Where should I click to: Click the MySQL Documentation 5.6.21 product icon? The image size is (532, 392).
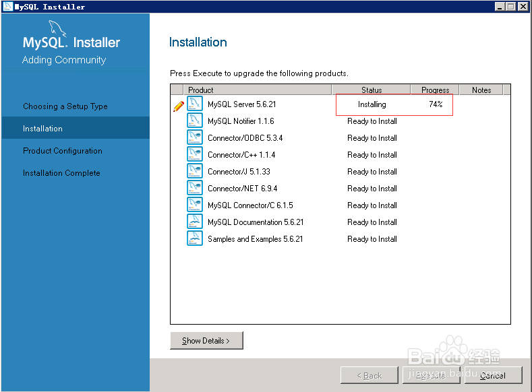pyautogui.click(x=195, y=222)
